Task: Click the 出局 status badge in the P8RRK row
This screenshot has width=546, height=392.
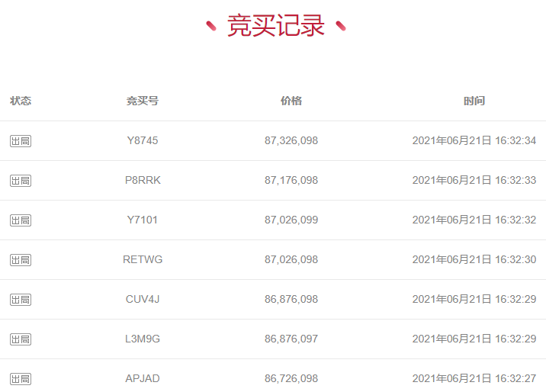Action: (21, 181)
